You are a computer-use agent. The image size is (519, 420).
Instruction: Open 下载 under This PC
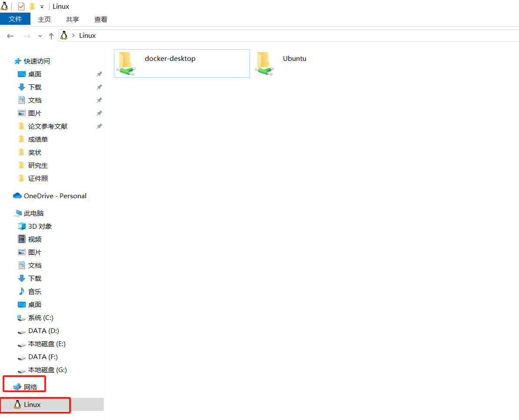pos(30,279)
